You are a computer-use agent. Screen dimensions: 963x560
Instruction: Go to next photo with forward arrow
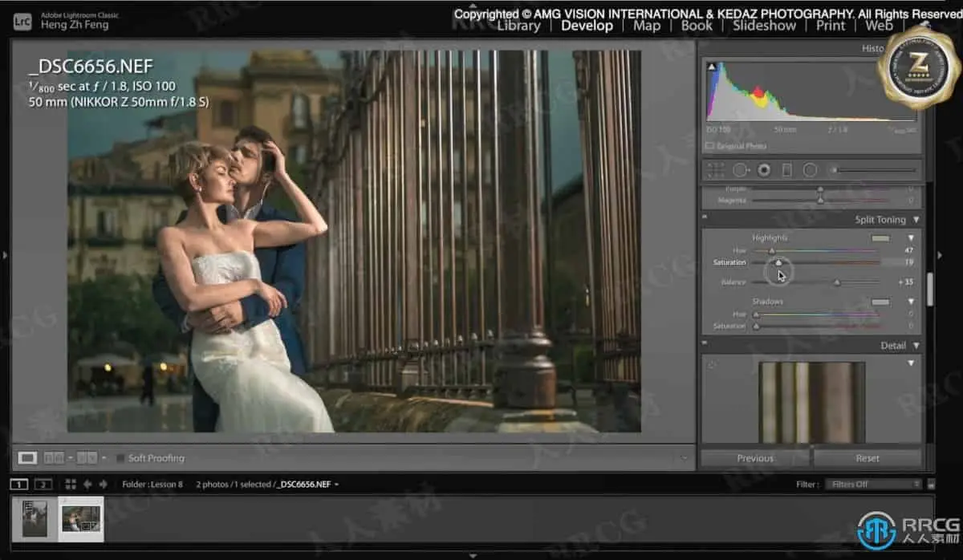103,485
